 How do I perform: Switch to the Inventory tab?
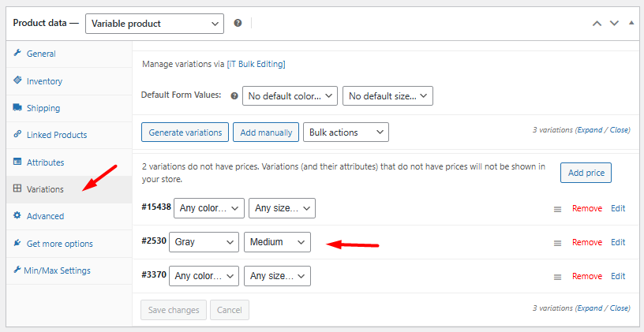44,81
